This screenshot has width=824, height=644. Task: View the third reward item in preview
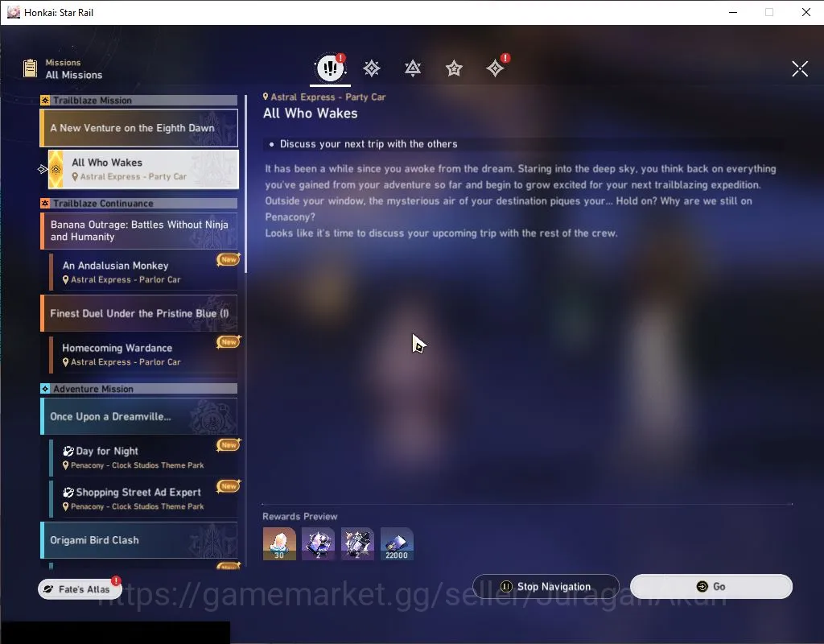[357, 543]
